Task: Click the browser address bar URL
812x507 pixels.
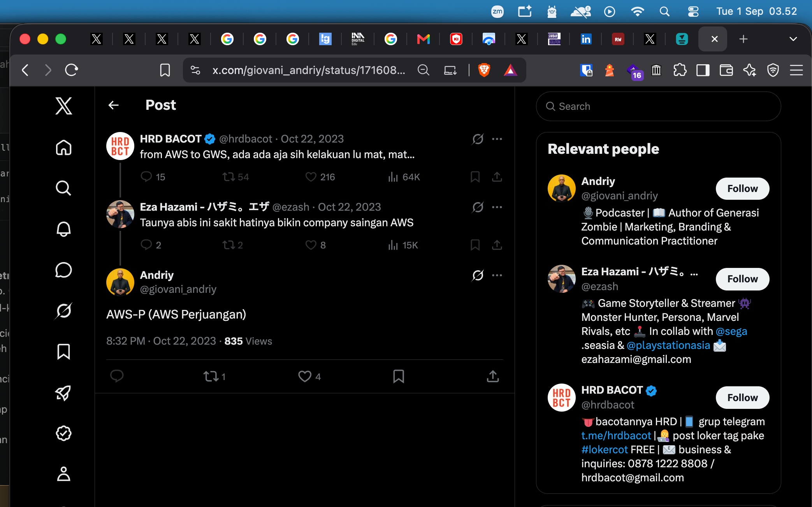Action: point(309,70)
